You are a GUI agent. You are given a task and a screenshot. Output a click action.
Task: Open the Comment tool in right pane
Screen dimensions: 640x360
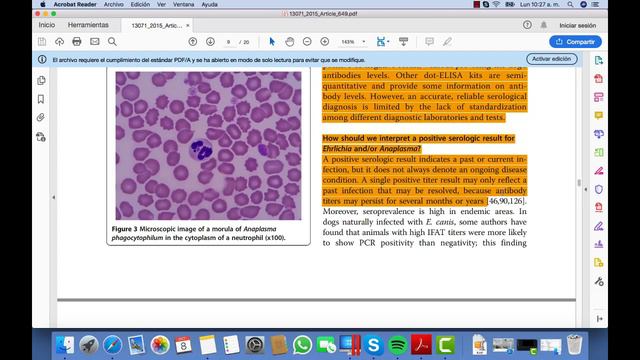(599, 116)
